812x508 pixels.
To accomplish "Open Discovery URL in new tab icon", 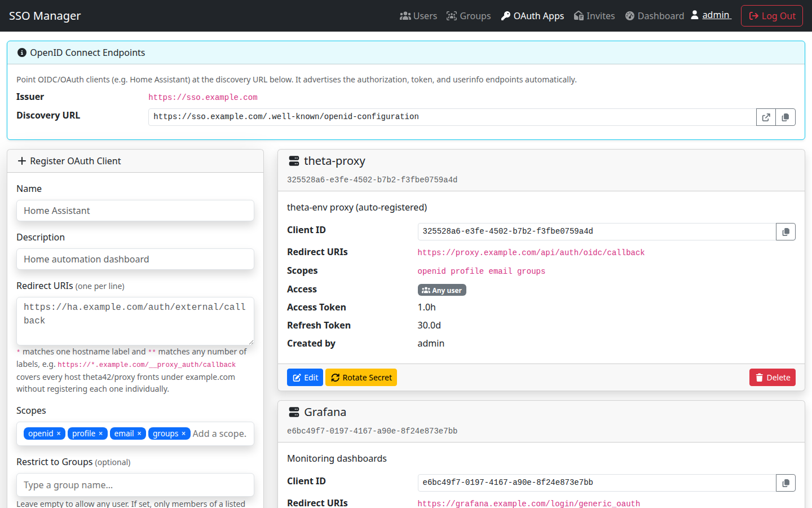I will (766, 117).
